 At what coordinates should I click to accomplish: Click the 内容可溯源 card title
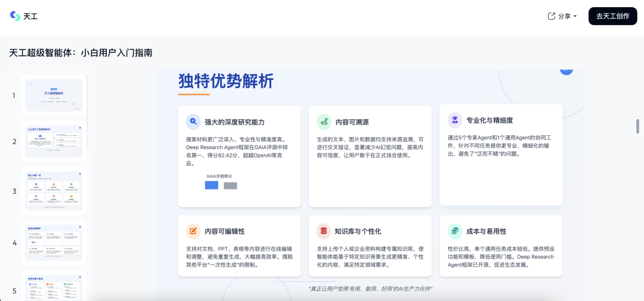click(352, 122)
